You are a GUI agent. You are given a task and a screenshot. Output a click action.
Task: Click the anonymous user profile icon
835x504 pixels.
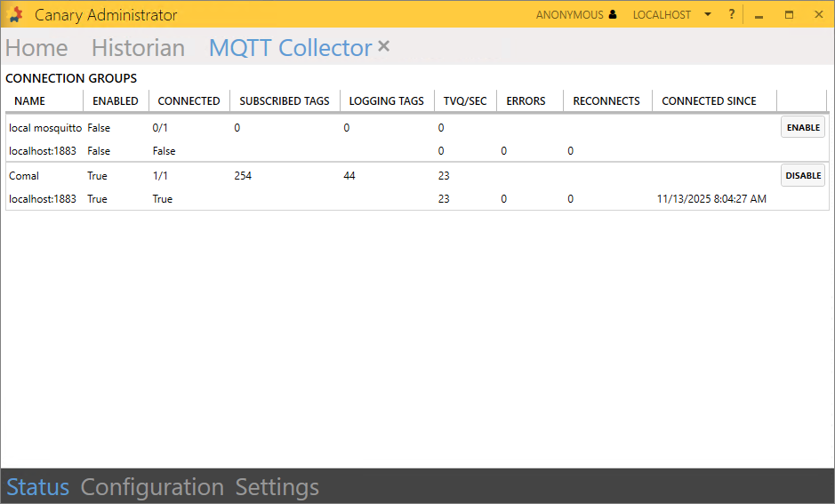613,15
